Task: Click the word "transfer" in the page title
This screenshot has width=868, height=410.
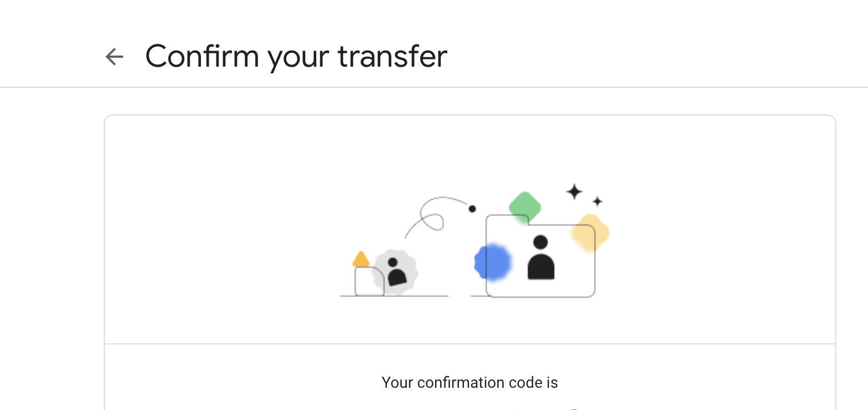Action: point(392,57)
